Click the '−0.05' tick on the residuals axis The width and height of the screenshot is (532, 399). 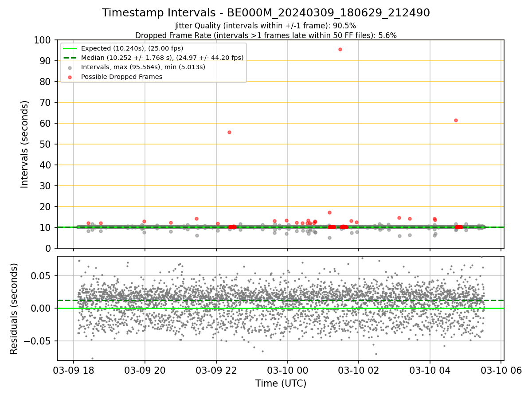pyautogui.click(x=38, y=341)
